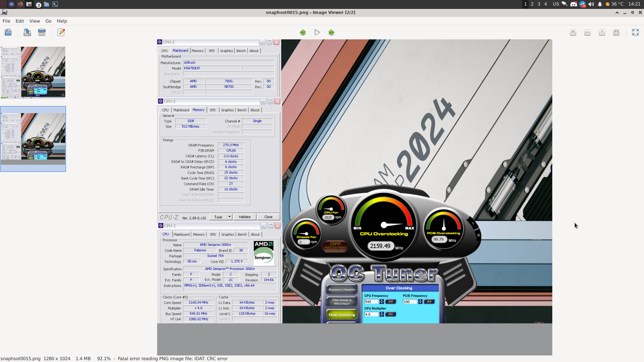Open the Help menu
Viewport: 644px width, 362px height.
pos(62,21)
